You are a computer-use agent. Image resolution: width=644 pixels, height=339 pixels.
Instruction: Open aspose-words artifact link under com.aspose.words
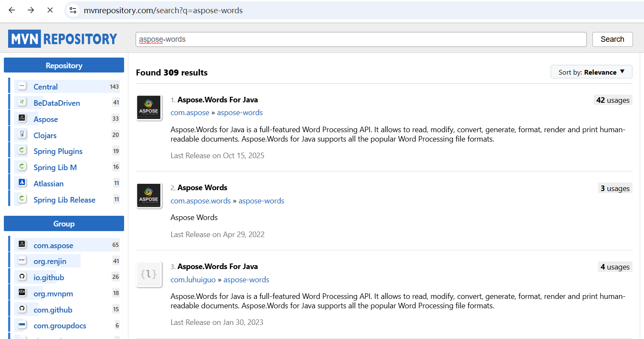click(261, 201)
